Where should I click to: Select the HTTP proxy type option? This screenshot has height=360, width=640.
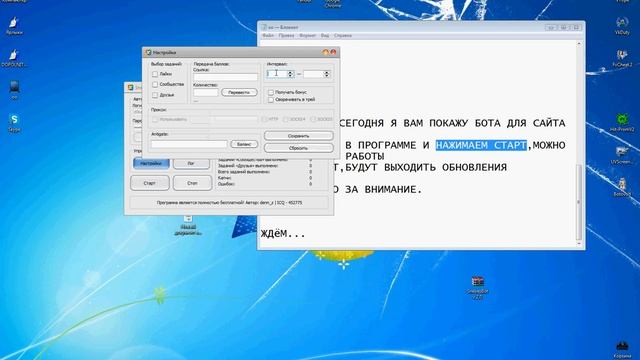click(x=264, y=119)
